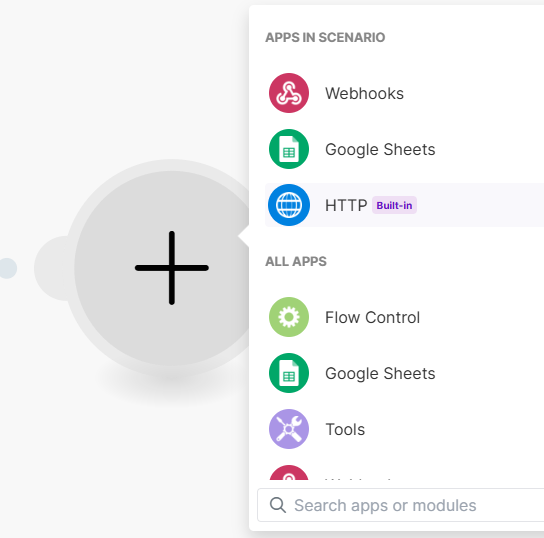Open the Flow Control app entry

pos(405,317)
